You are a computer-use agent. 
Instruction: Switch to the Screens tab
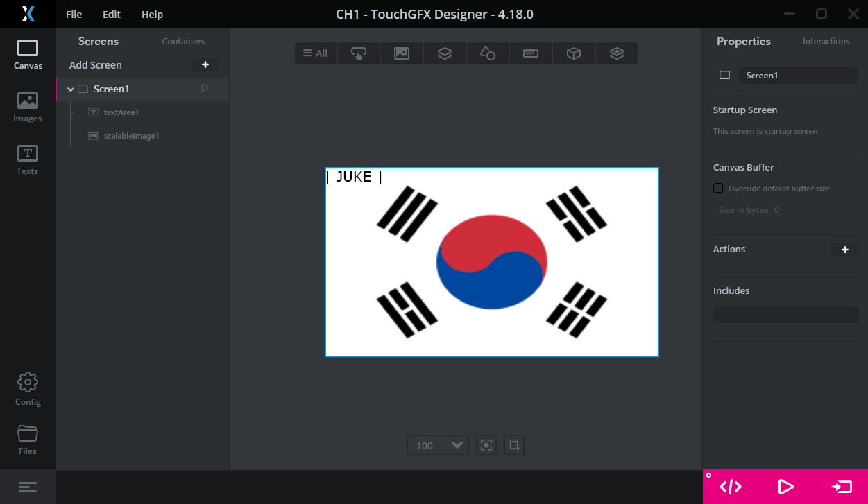point(99,42)
